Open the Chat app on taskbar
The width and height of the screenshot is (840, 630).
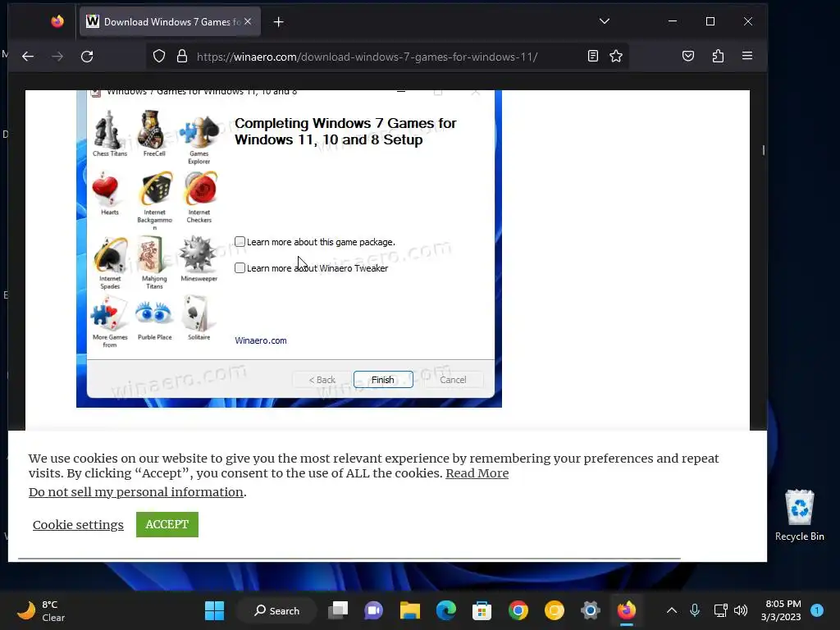click(374, 610)
